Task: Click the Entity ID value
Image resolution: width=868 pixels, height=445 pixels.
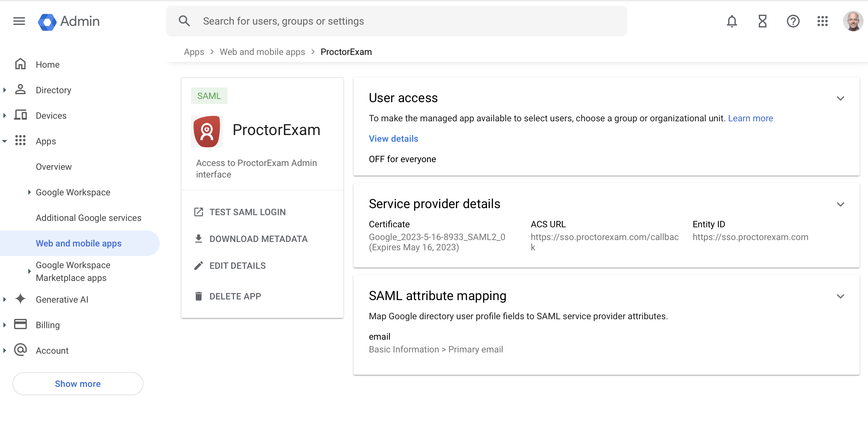Action: (x=750, y=237)
